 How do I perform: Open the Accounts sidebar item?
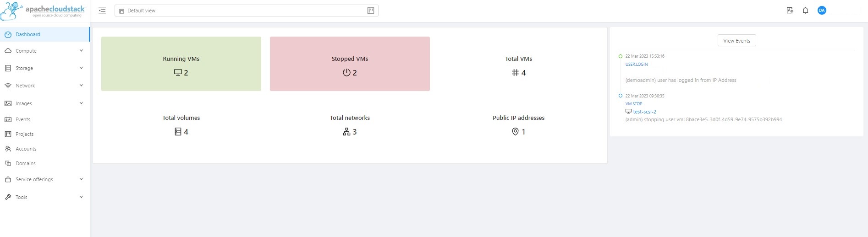(x=26, y=149)
